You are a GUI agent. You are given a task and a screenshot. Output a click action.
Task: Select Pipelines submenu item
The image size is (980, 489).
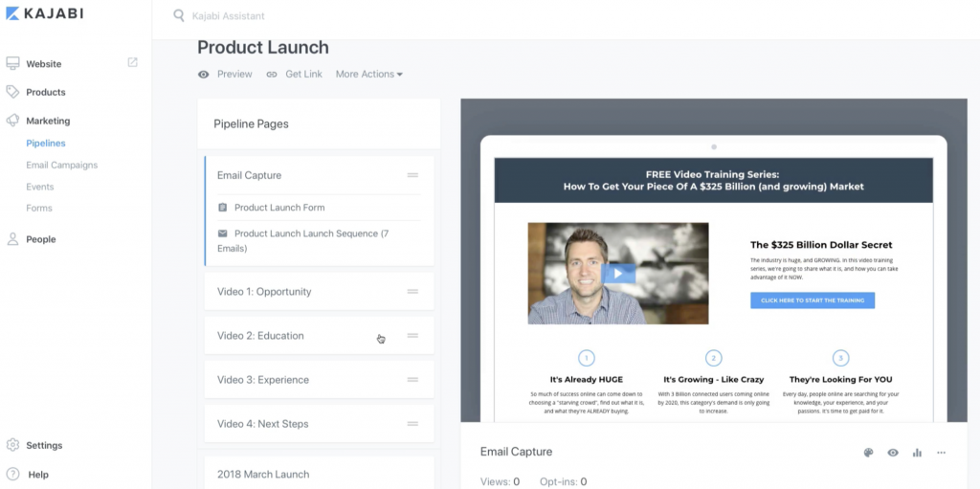tap(46, 144)
